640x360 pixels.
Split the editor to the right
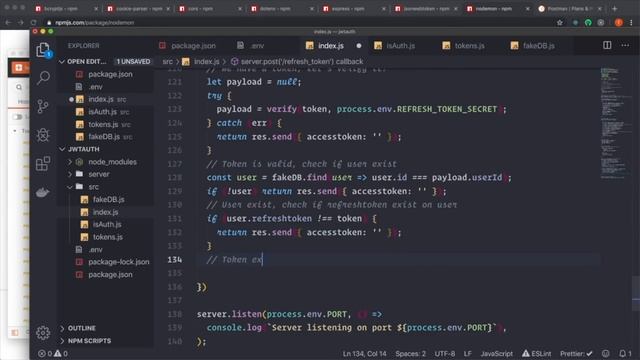point(607,45)
